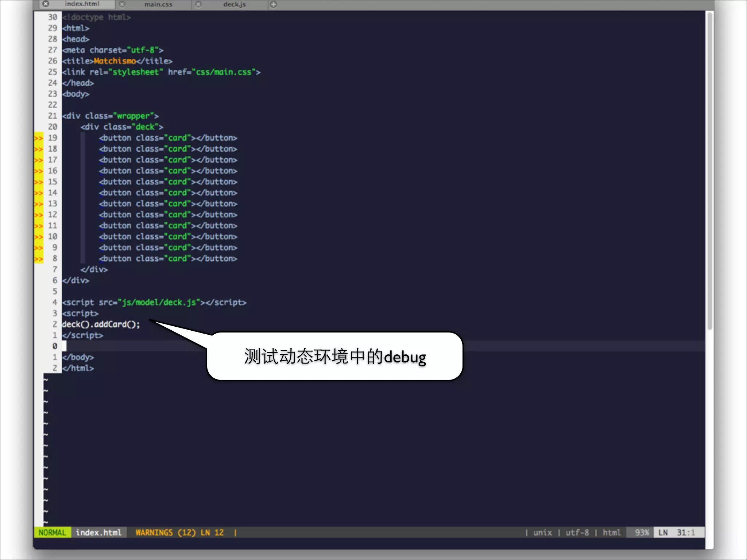Click the index.html filename in the status line
The height and width of the screenshot is (560, 747).
point(98,533)
